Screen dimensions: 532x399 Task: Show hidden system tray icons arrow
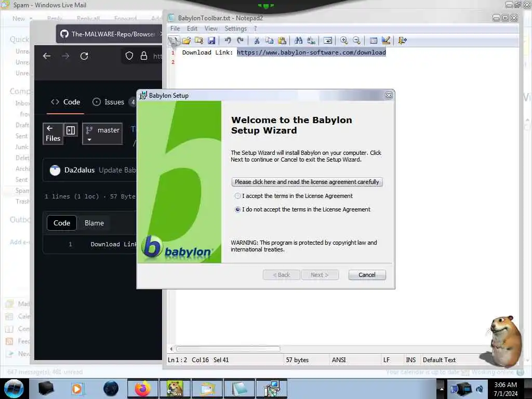(442, 389)
